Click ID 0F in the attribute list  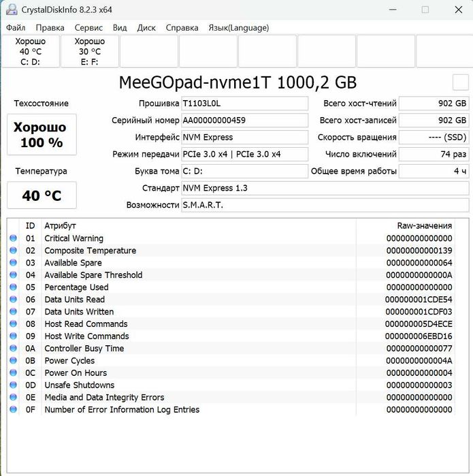coord(31,409)
